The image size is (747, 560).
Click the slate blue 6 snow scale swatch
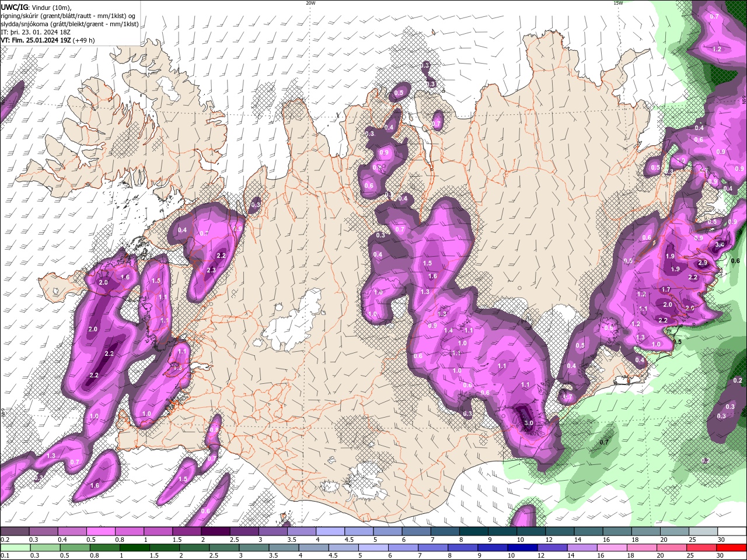click(417, 531)
